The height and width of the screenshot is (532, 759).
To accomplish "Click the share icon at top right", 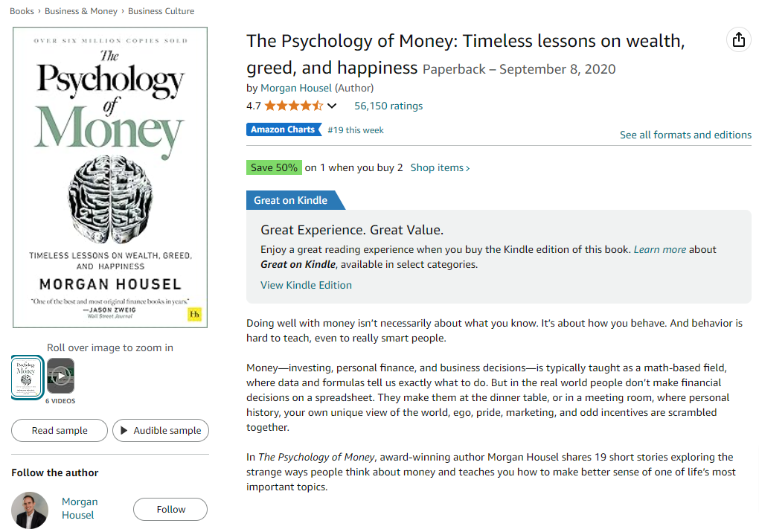I will pos(738,39).
